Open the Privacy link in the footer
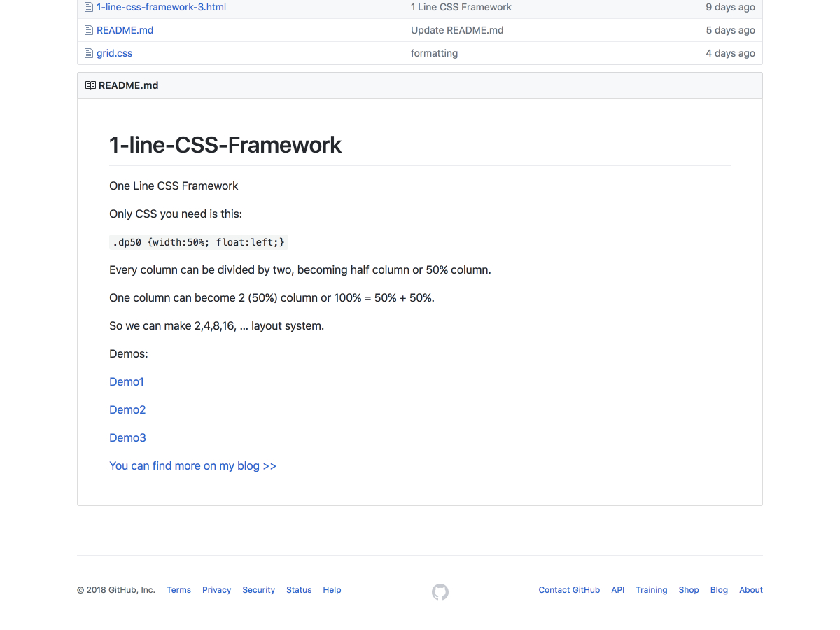This screenshot has height=630, width=840. 216,590
